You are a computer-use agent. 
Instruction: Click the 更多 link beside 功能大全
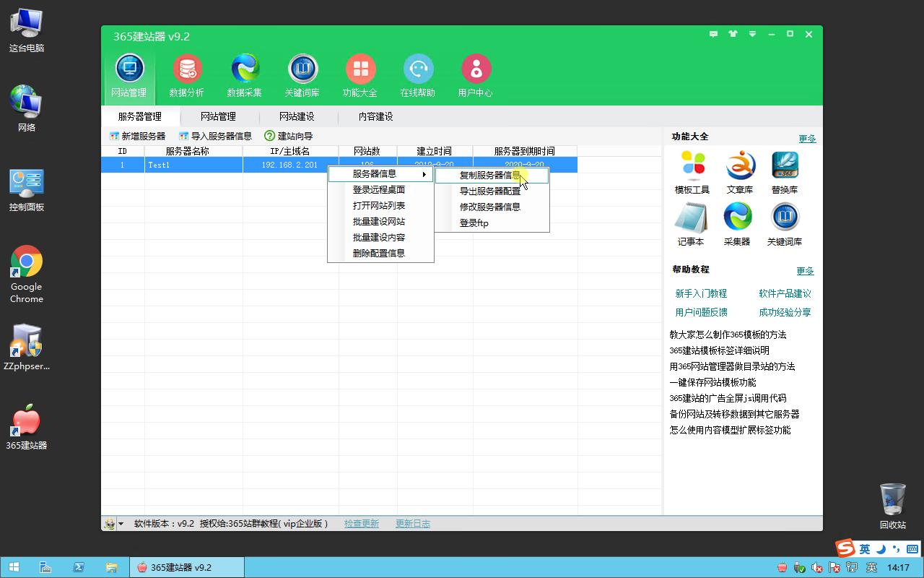pos(807,139)
